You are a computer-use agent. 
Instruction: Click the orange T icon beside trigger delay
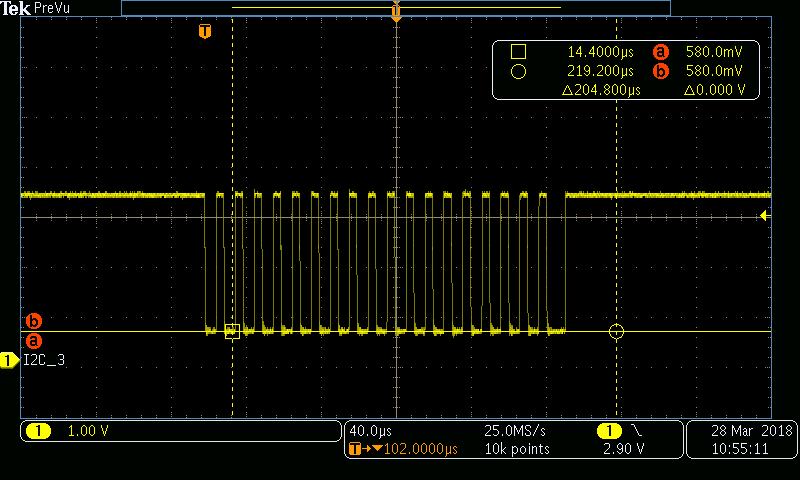click(355, 449)
